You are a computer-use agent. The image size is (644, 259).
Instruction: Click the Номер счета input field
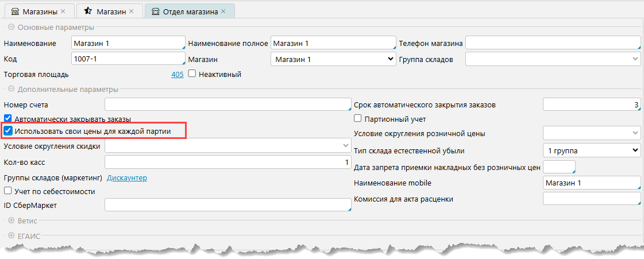[227, 105]
